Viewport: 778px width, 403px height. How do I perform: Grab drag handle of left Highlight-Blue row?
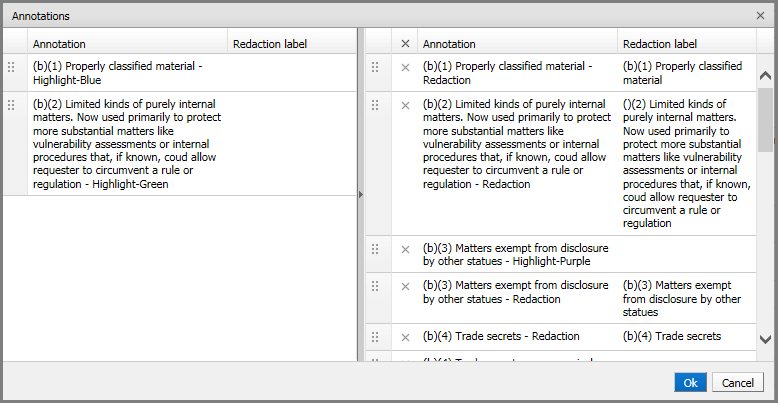tap(11, 67)
